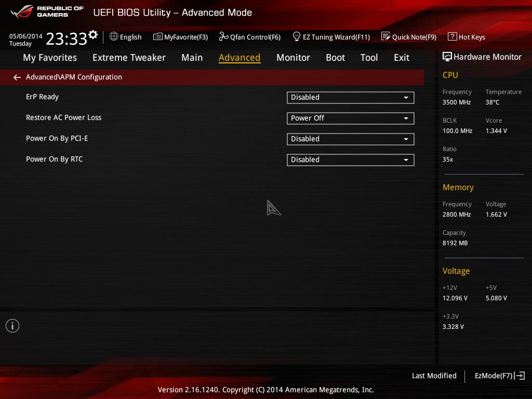Viewport: 532px width, 399px height.
Task: Click the MyFavorite list icon
Action: pos(158,37)
